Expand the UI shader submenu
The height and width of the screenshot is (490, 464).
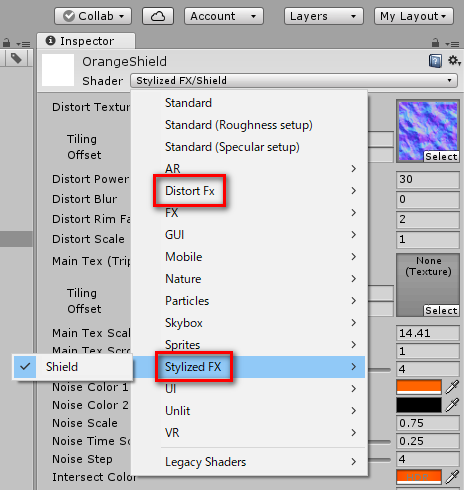point(249,389)
